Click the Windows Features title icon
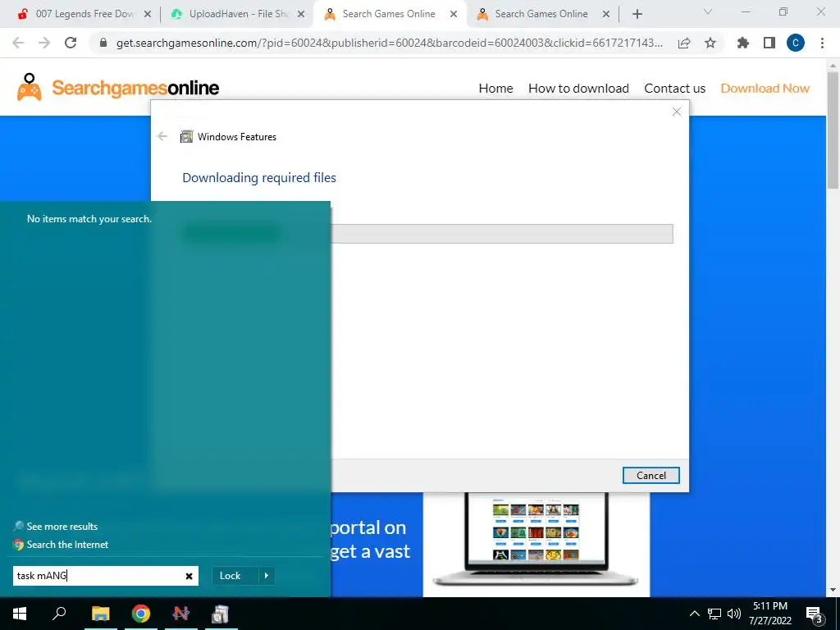 pos(186,137)
